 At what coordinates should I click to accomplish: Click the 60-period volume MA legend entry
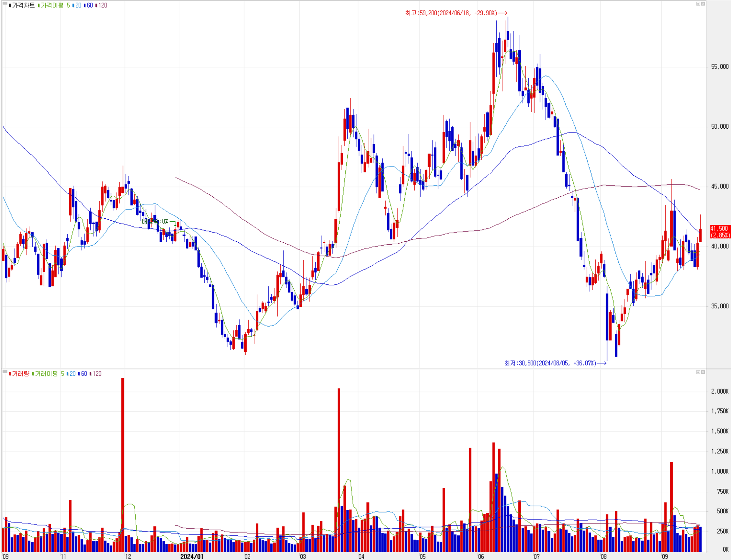(x=84, y=374)
